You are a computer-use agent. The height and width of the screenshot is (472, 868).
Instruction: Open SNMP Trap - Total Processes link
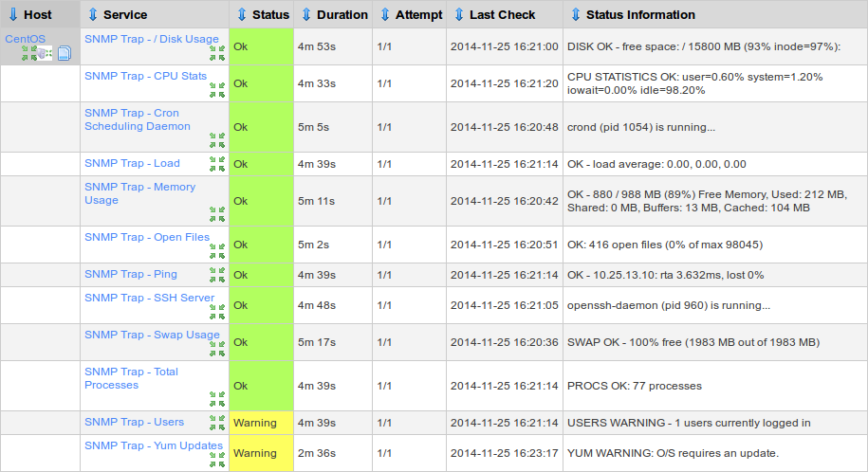point(131,378)
